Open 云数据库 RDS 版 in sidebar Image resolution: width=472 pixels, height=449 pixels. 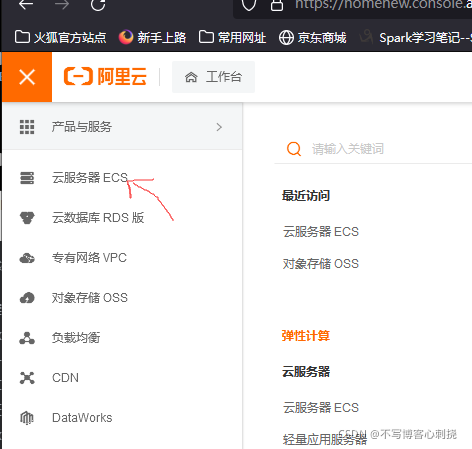98,218
